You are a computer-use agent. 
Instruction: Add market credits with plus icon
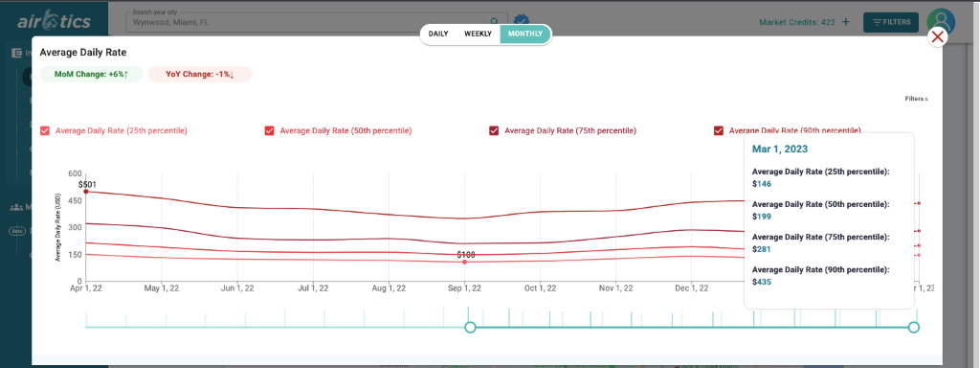click(x=846, y=22)
